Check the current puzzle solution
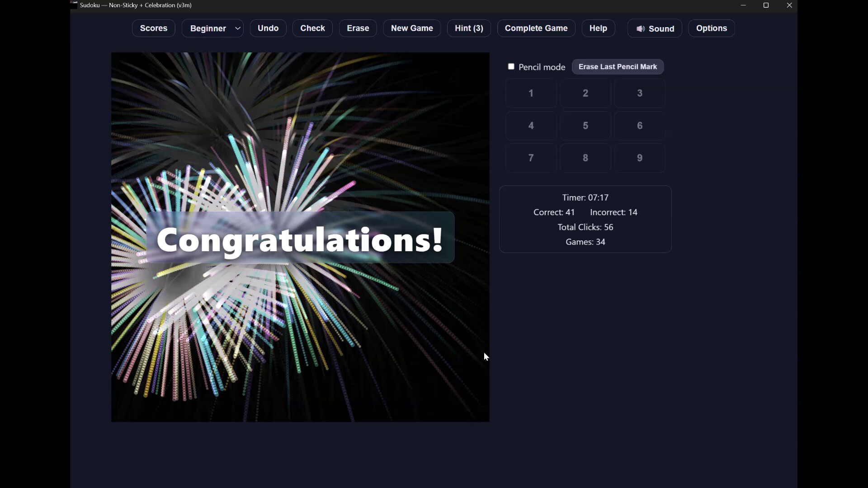Screen dimensions: 868x488 point(312,28)
